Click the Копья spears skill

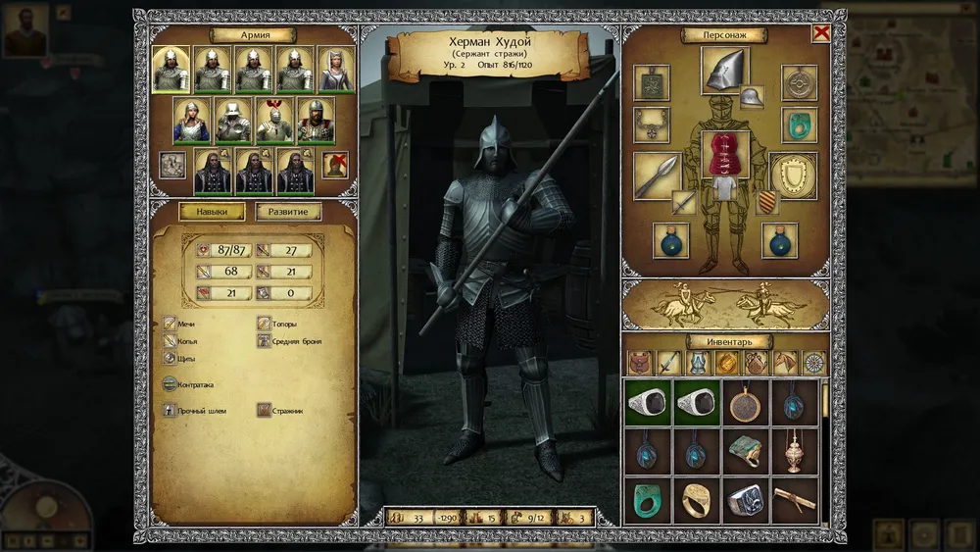coord(180,341)
